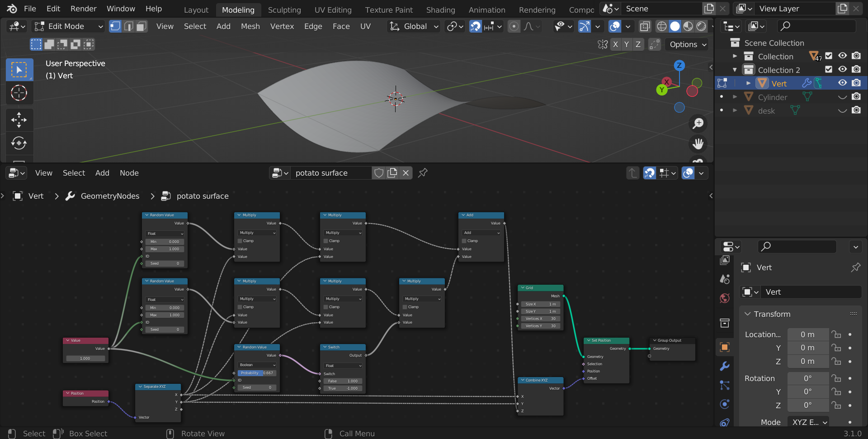This screenshot has height=439, width=868.
Task: Open the Edit Mode dropdown
Action: click(69, 27)
